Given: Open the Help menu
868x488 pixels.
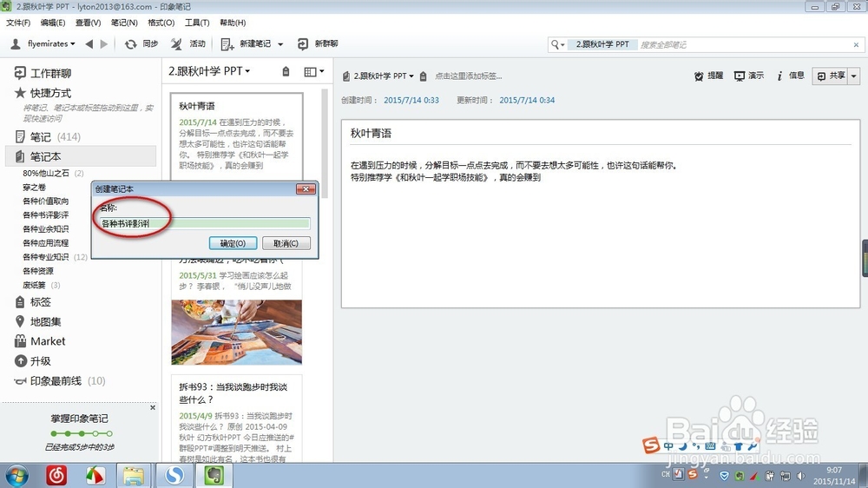Looking at the screenshot, I should pyautogui.click(x=233, y=23).
